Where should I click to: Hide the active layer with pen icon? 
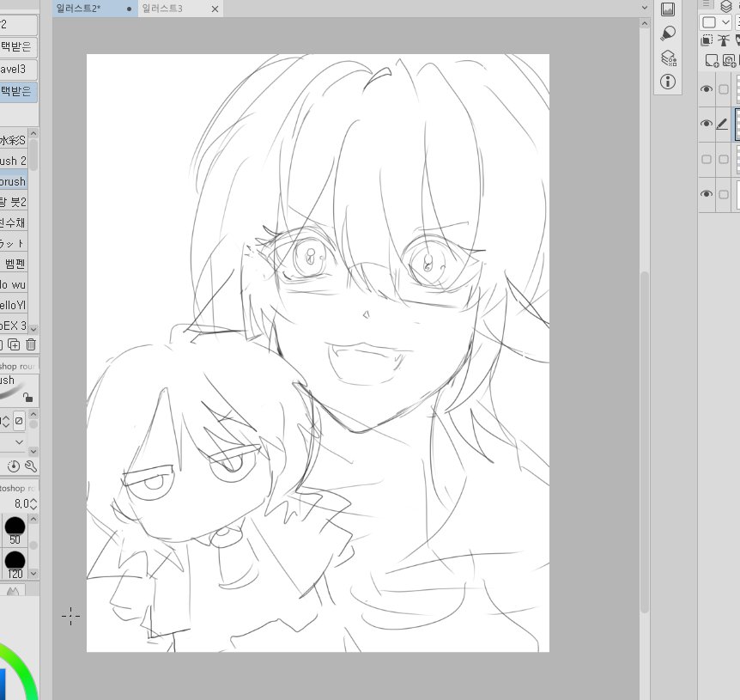706,124
